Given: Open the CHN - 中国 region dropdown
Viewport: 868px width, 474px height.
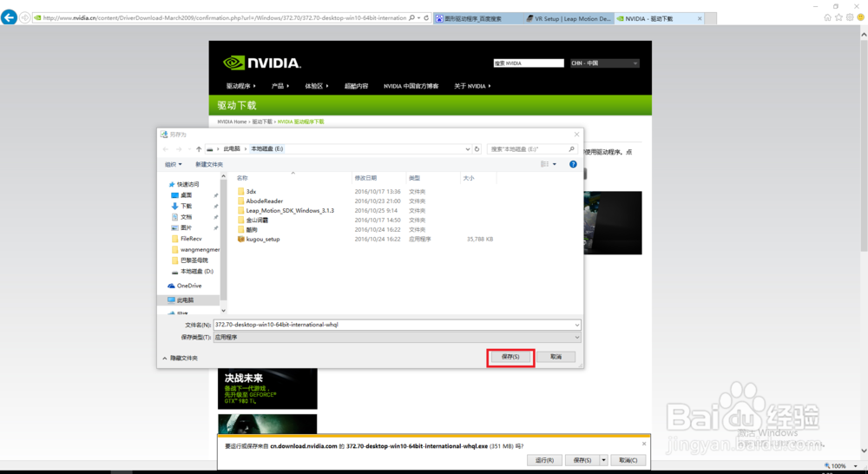Looking at the screenshot, I should click(604, 63).
